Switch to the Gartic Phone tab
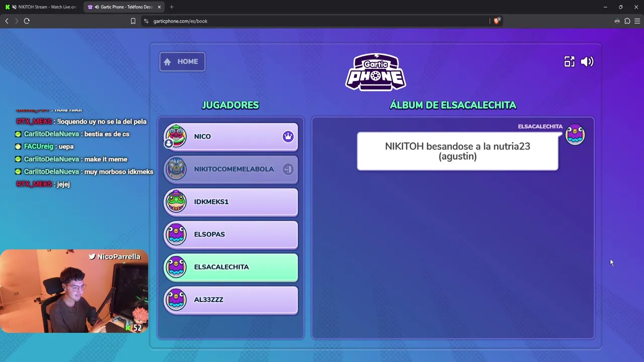Image resolution: width=644 pixels, height=362 pixels. tap(123, 7)
